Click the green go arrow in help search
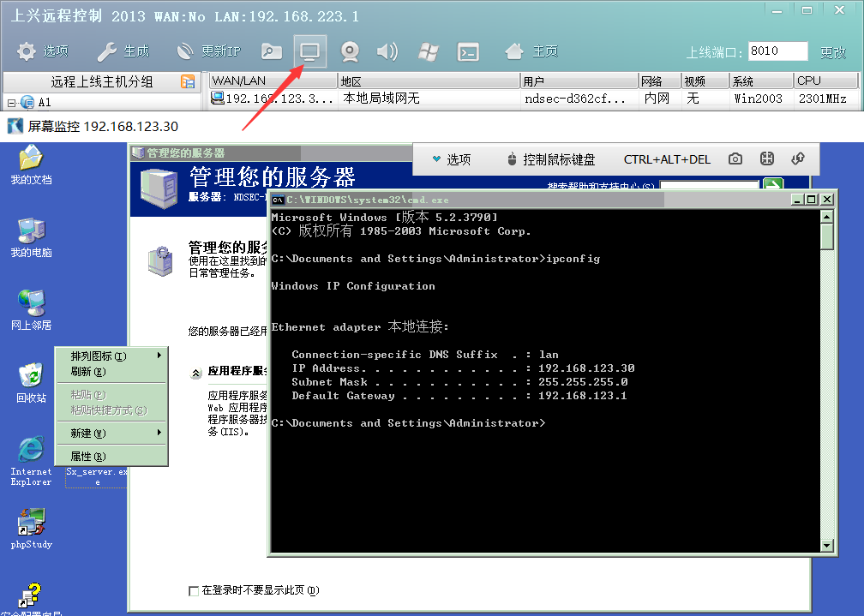Image resolution: width=864 pixels, height=616 pixels. pyautogui.click(x=773, y=184)
